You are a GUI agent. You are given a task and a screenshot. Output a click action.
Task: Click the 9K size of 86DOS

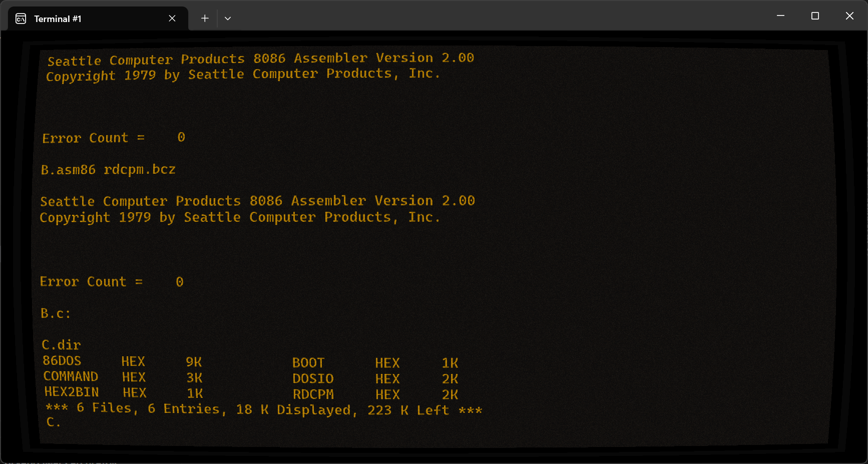click(194, 362)
